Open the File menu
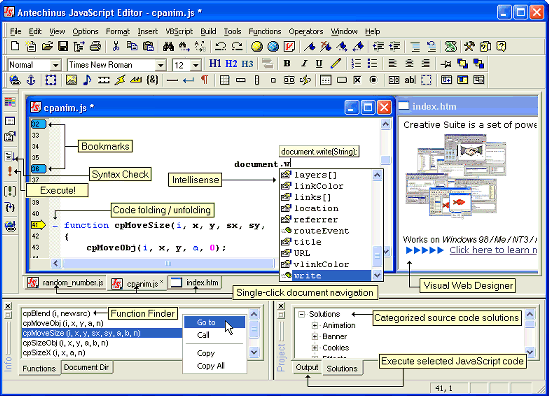 [x=15, y=32]
